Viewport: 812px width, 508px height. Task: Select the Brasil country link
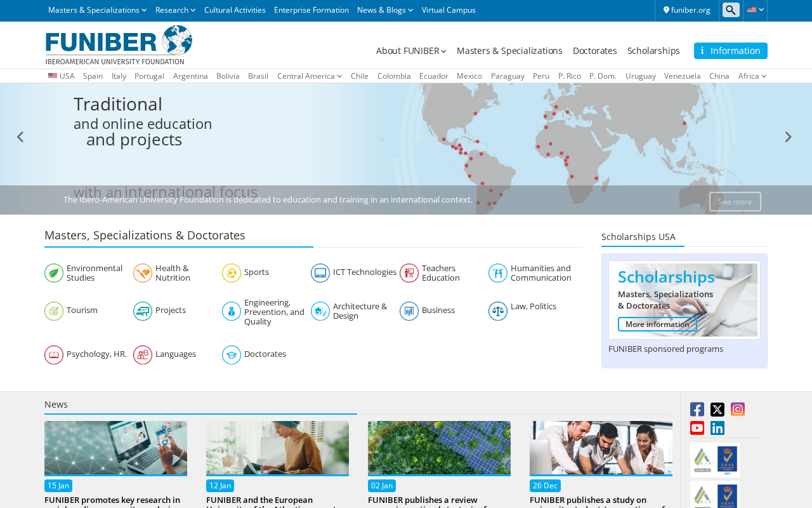[258, 76]
